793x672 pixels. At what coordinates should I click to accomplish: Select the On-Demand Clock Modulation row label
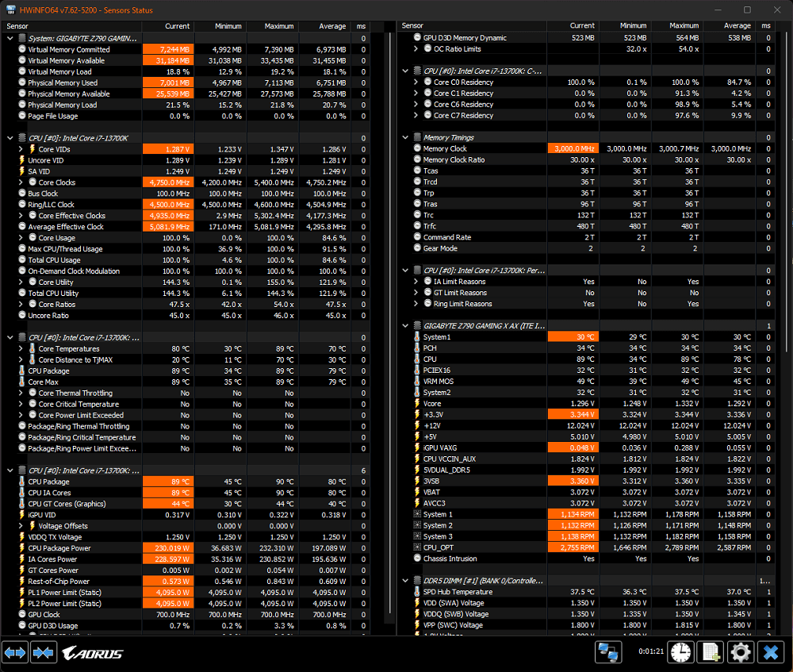74,271
